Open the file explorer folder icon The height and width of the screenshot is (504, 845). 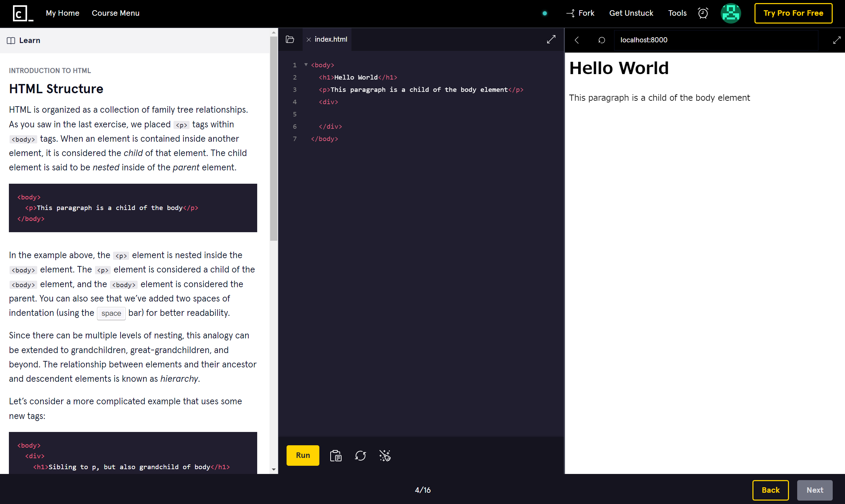(290, 40)
